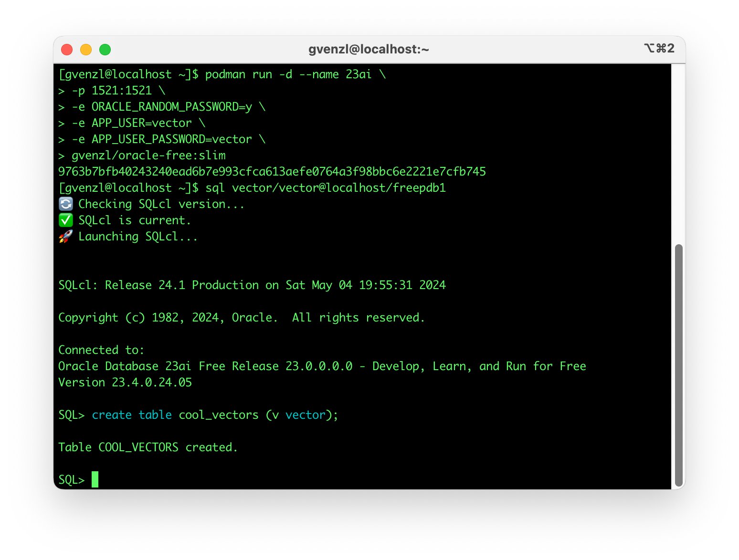This screenshot has width=739, height=560.
Task: Click the command 'sql vector/vector@localhost/freepdb1'
Action: (x=326, y=188)
